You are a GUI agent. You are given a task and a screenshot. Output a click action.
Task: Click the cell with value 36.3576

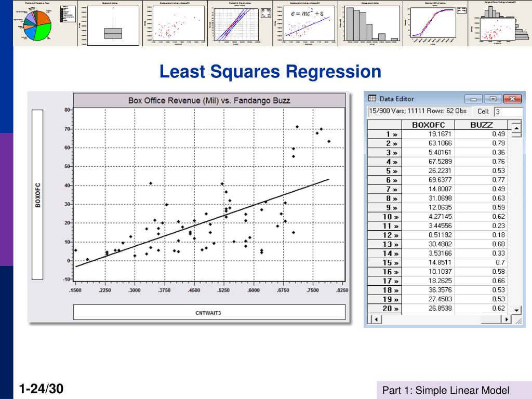(428, 290)
